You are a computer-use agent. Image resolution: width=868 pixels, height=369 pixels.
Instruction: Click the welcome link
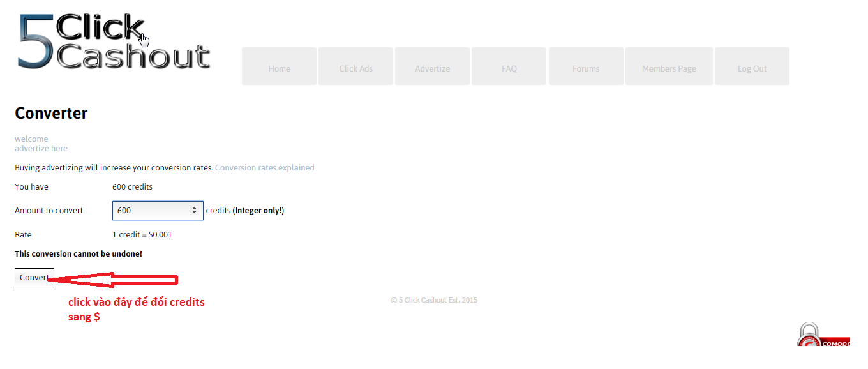click(x=31, y=139)
